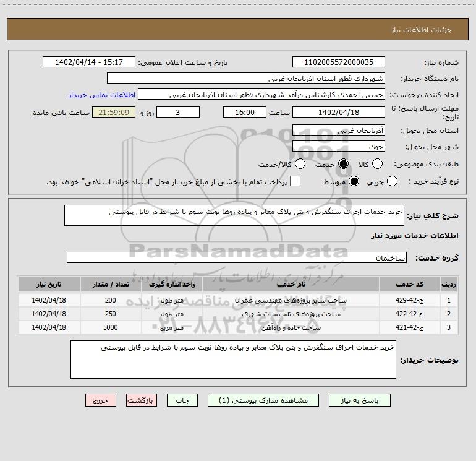Click the remaining days field showing 3

point(178,112)
